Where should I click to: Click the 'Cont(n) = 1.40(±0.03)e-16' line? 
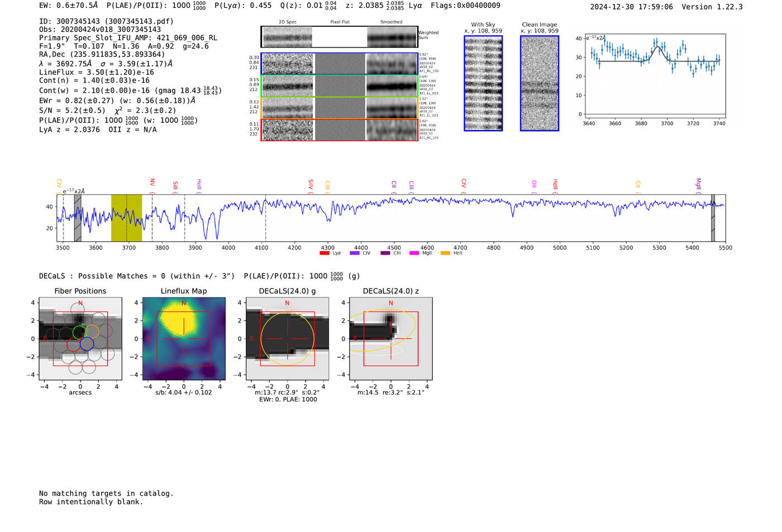(94, 80)
